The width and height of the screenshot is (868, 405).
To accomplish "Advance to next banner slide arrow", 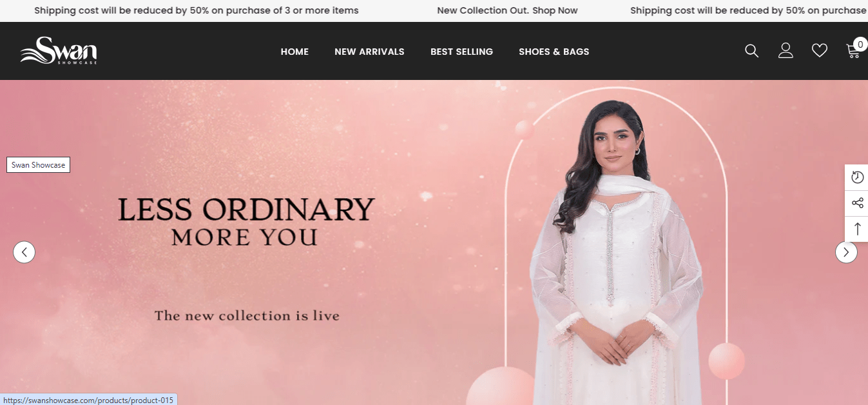I will pyautogui.click(x=846, y=252).
